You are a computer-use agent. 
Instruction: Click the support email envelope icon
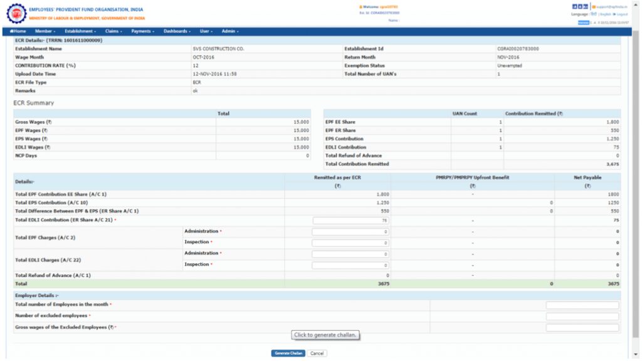click(x=595, y=6)
